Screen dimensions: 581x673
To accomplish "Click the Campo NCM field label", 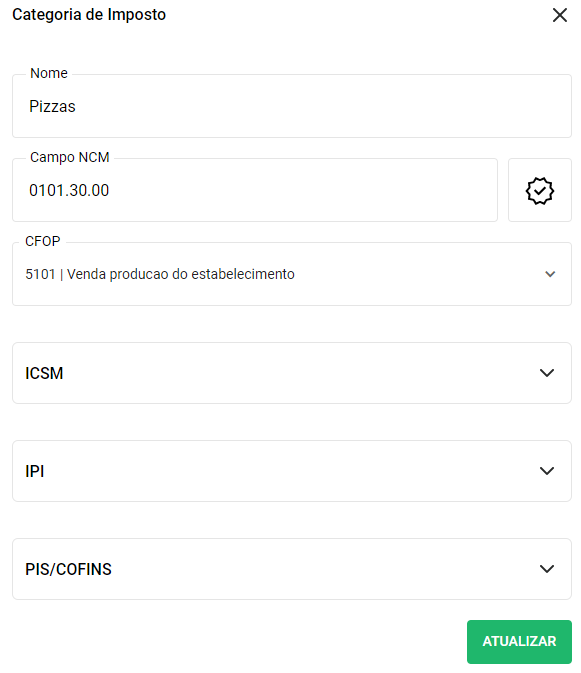I will [x=70, y=157].
